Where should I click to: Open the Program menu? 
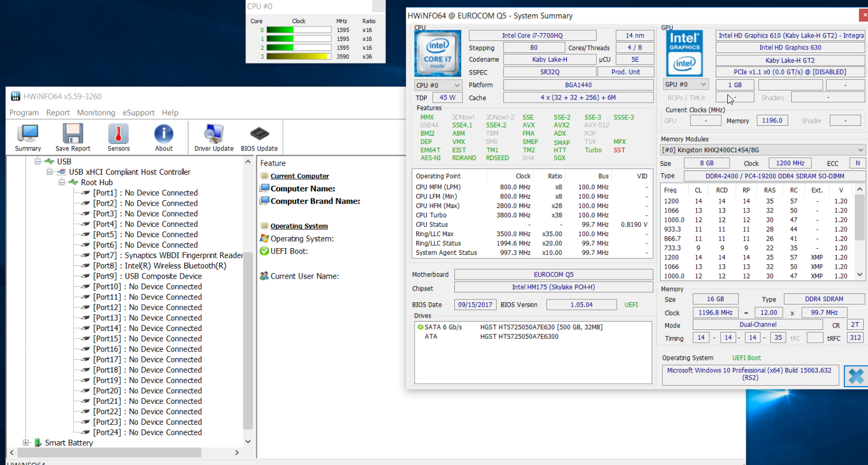24,113
